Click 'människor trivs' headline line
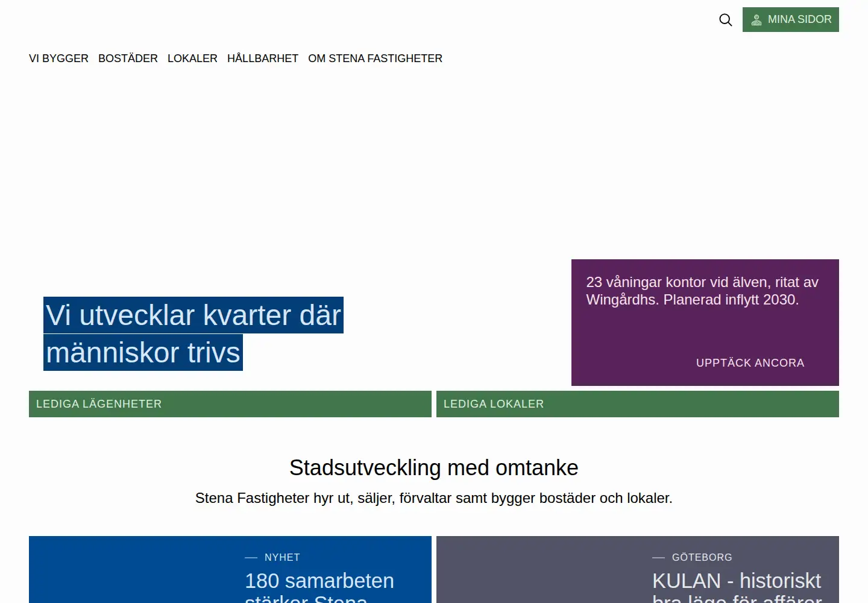The height and width of the screenshot is (603, 868). click(143, 352)
